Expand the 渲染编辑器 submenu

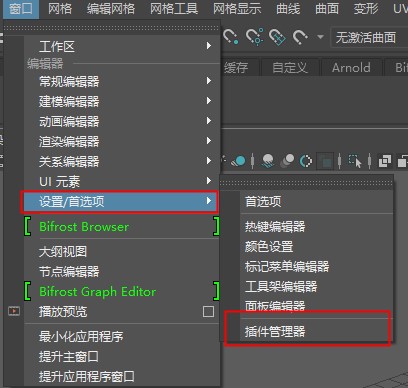122,141
